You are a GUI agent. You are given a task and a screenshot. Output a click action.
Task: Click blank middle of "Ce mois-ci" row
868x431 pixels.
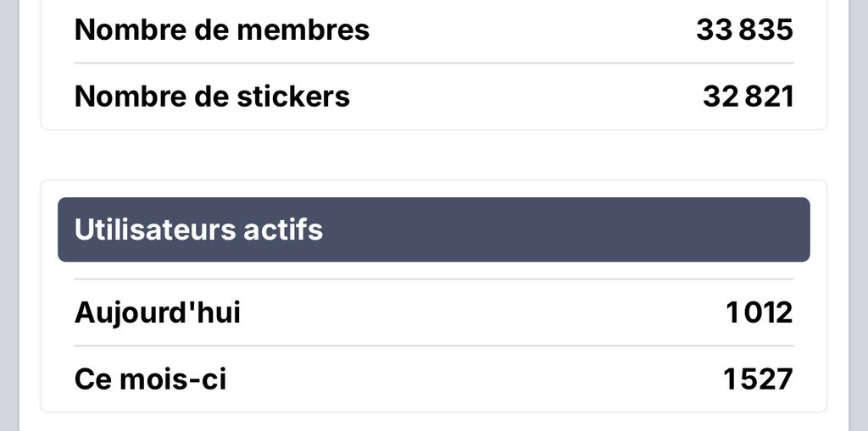point(475,379)
